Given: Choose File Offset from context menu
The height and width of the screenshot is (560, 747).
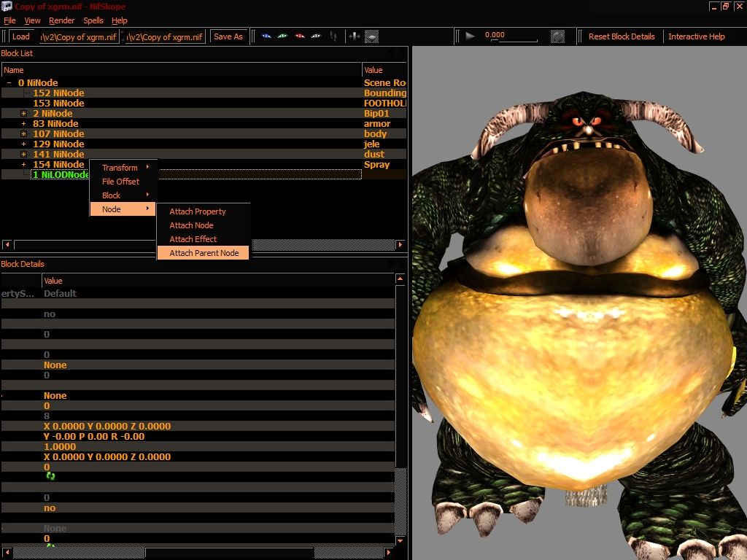Looking at the screenshot, I should pos(123,182).
